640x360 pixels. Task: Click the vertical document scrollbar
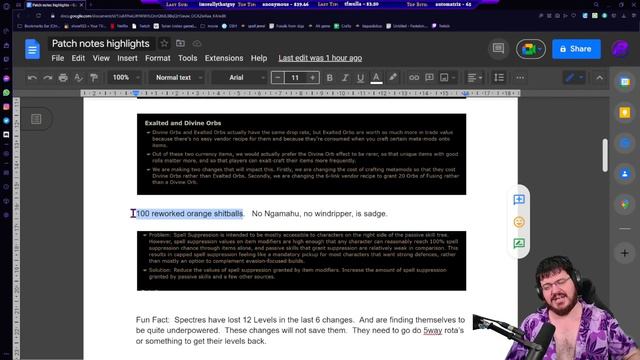coord(605,155)
